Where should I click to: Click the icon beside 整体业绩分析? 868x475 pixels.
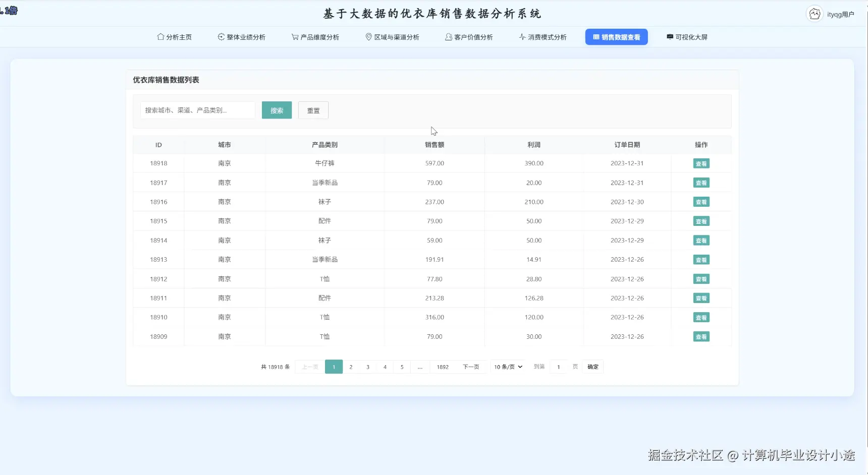221,37
